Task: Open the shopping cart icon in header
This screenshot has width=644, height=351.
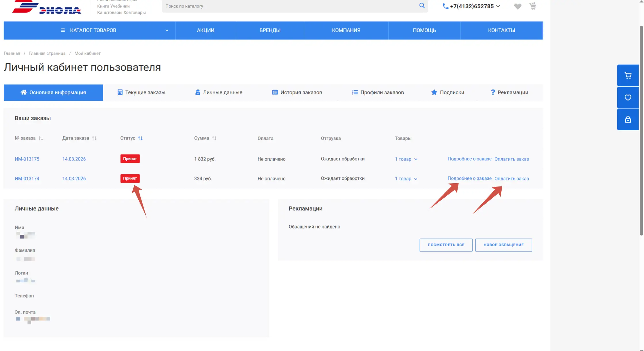Action: tap(533, 6)
